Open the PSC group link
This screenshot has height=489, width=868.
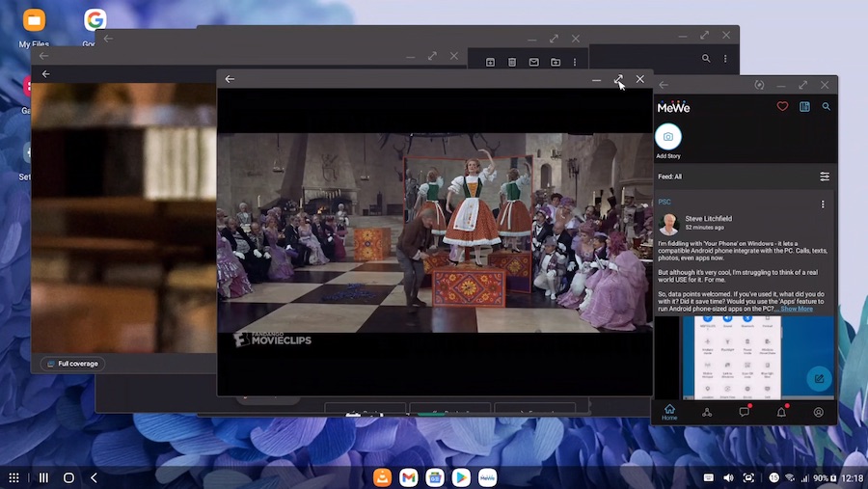[x=665, y=203]
